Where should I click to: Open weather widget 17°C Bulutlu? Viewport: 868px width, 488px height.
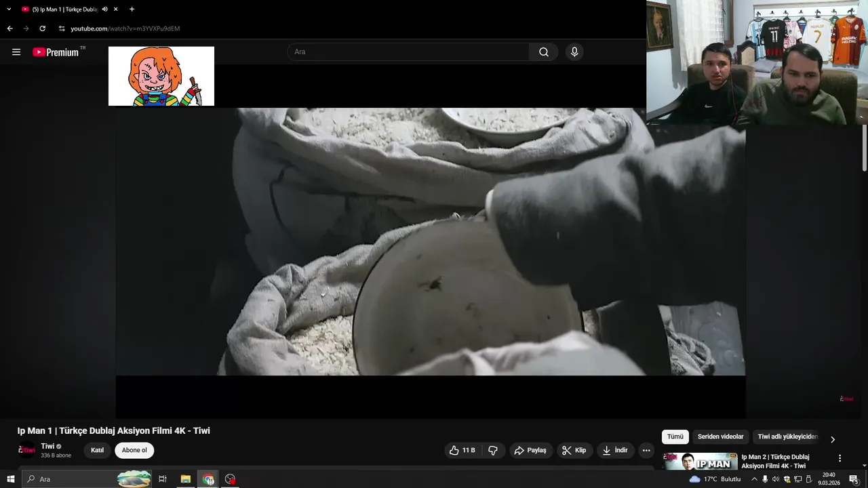point(715,479)
